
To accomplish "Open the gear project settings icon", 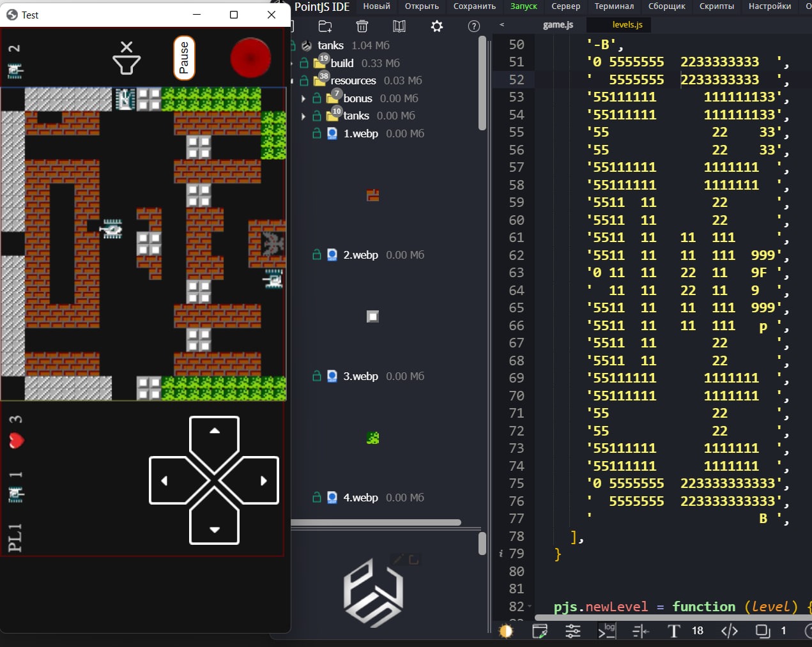I will (x=437, y=26).
